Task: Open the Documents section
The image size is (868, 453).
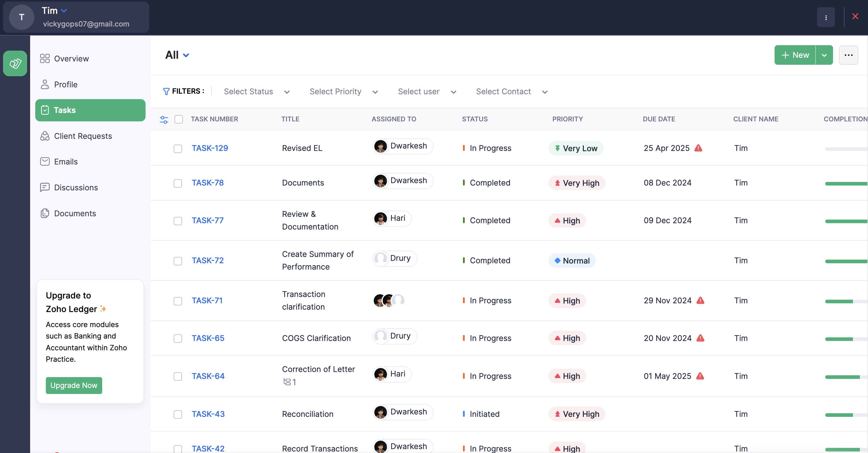Action: (x=75, y=214)
